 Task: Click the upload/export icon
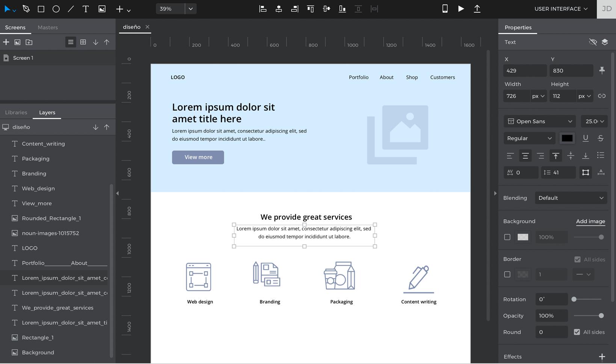coord(477,9)
